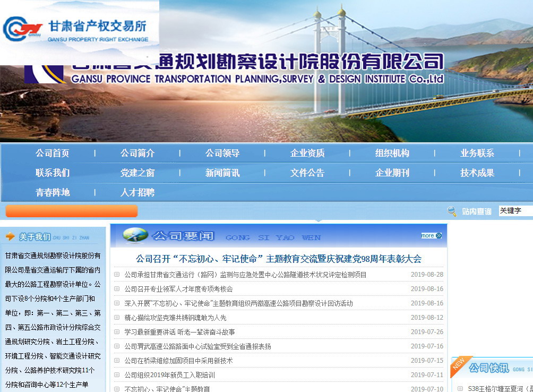The height and width of the screenshot is (392, 533).
Task: Open news 公司渭武高速公路路面中心试验室受到全省通报表扬
Action: (197, 346)
